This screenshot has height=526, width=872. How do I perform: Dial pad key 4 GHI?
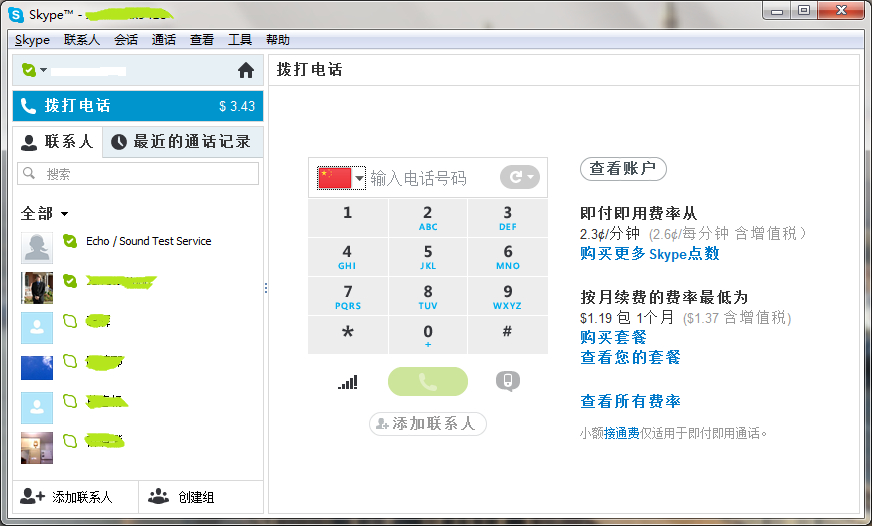coord(348,257)
